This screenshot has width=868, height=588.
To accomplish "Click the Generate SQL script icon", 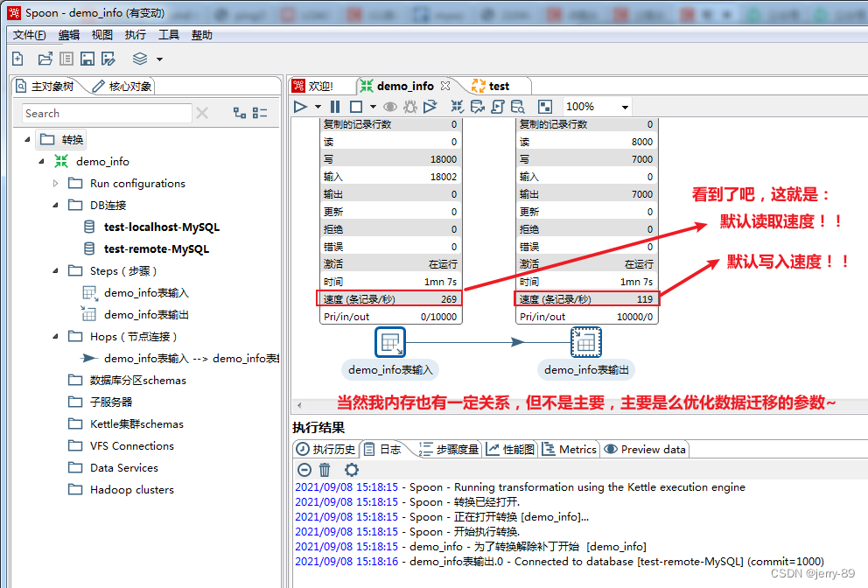I will pos(498,106).
